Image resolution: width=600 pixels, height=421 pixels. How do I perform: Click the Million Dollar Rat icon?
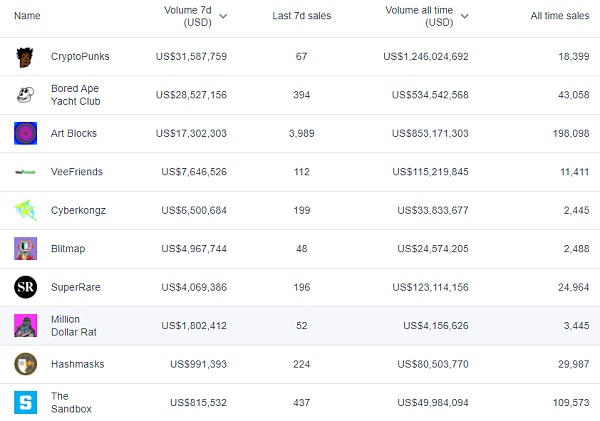(x=25, y=326)
